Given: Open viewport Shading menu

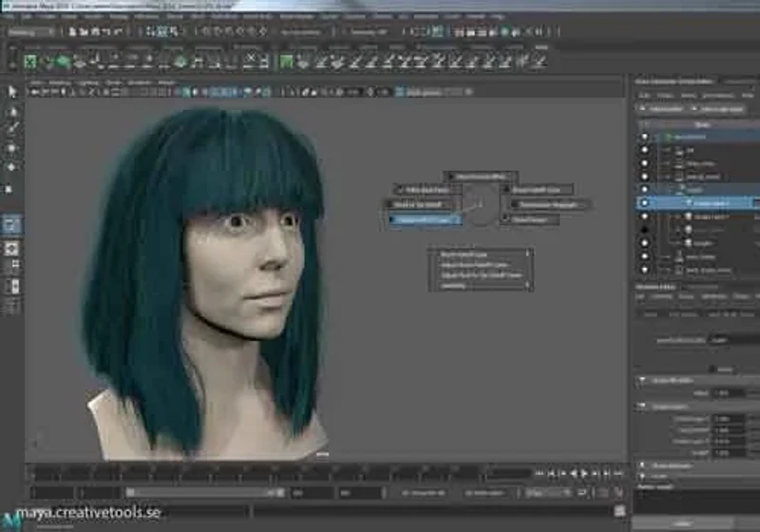Looking at the screenshot, I should [x=60, y=83].
